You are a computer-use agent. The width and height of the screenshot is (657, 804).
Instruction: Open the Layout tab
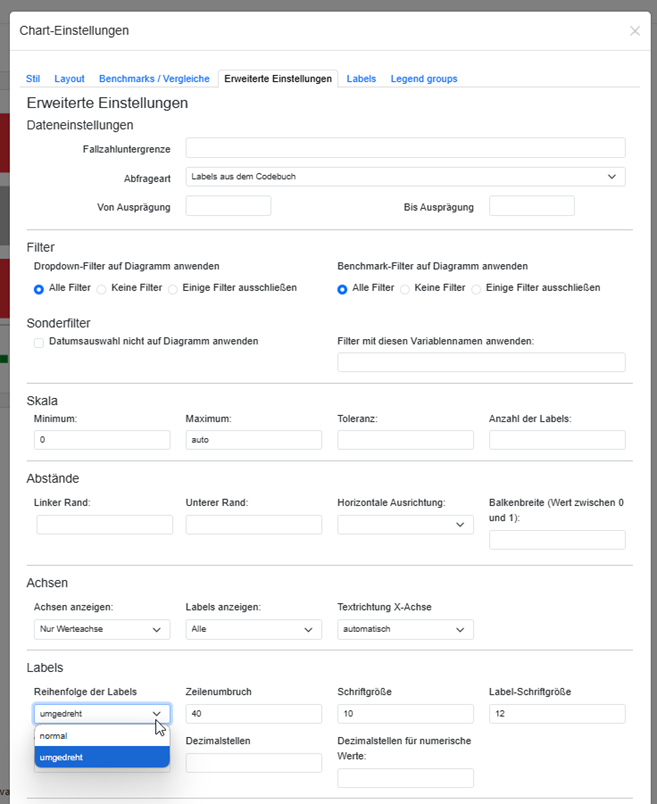click(69, 78)
